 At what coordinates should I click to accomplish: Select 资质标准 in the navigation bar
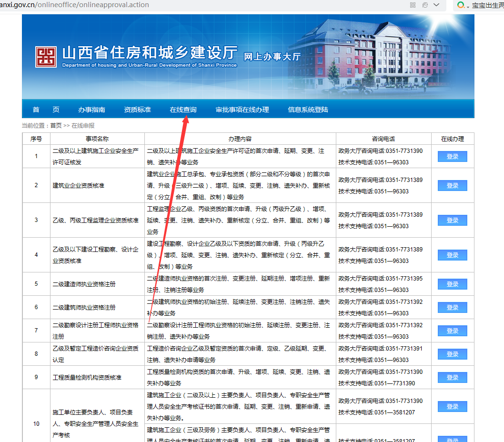click(138, 109)
